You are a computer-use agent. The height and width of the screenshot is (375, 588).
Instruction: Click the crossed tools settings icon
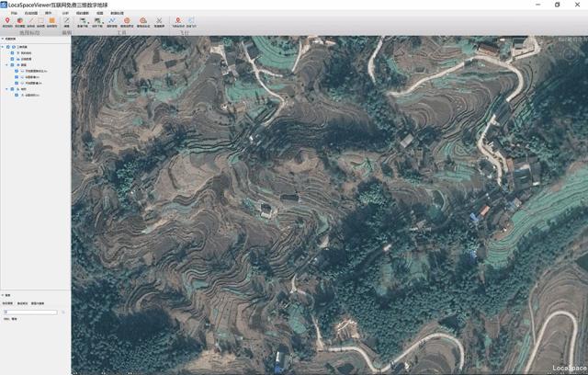pyautogui.click(x=159, y=20)
